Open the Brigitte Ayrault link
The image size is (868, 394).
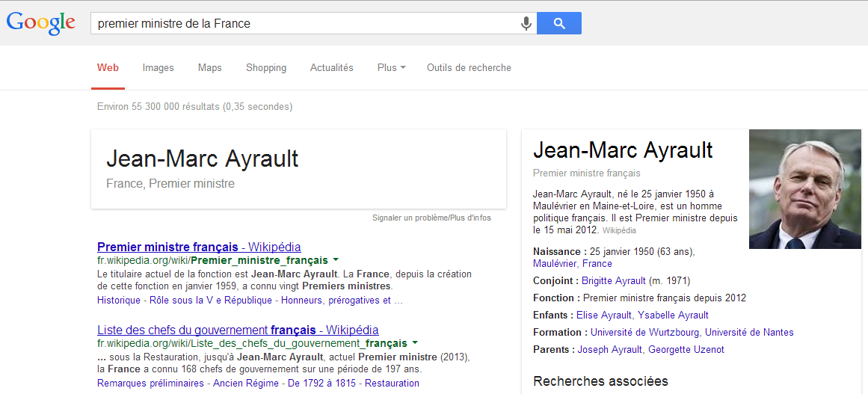614,281
